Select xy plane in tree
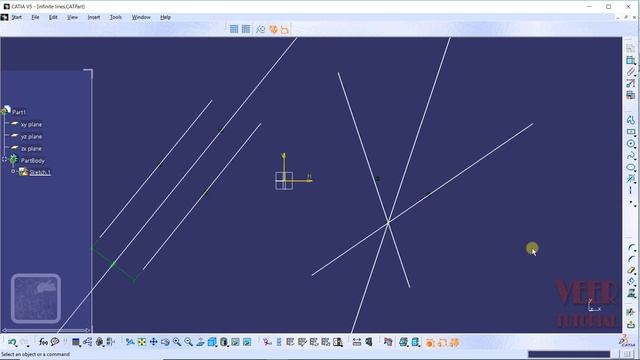This screenshot has width=640, height=360. 31,124
